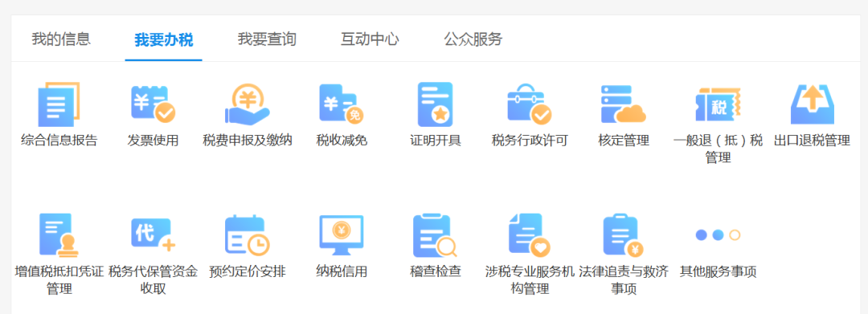Click the 一般退(抵)税管理 text label

coord(718,149)
